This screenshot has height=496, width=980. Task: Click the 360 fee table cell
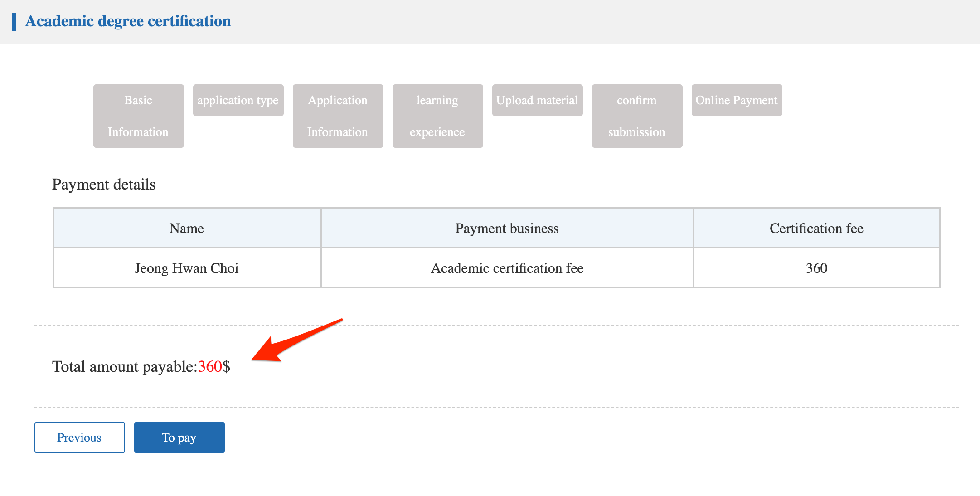coord(816,268)
